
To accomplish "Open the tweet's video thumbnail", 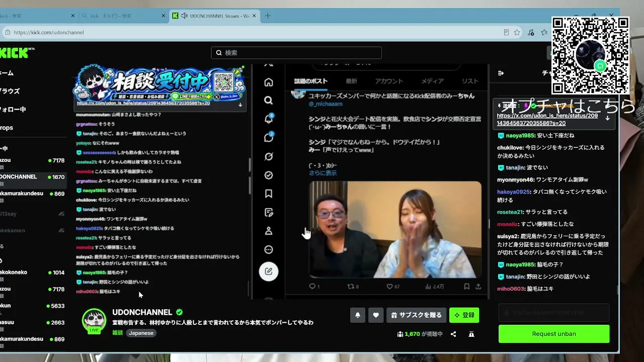I will click(x=395, y=229).
